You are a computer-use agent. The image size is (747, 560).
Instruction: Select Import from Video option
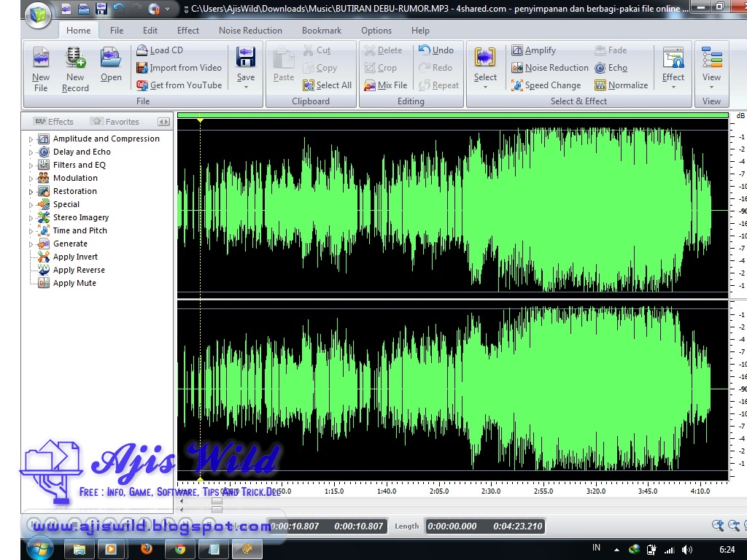click(x=179, y=68)
